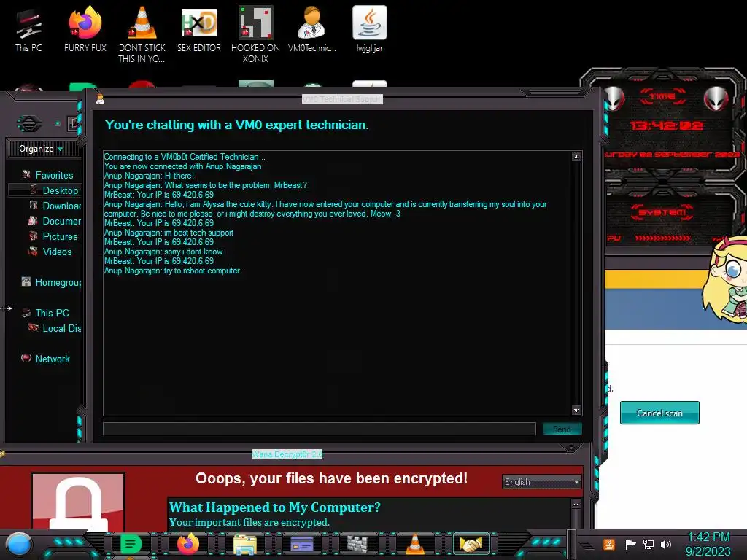Select Local Disk in Explorer navigation pane
The image size is (747, 560).
point(55,328)
